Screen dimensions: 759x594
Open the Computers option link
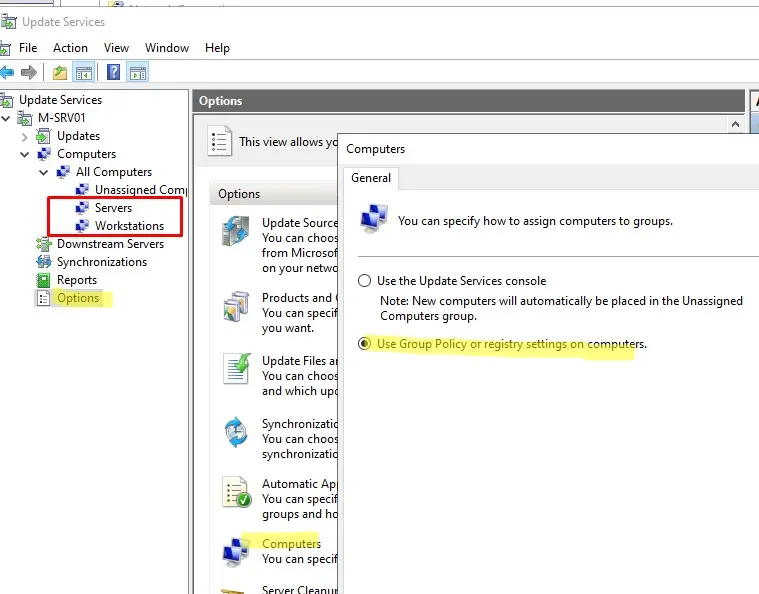(291, 543)
